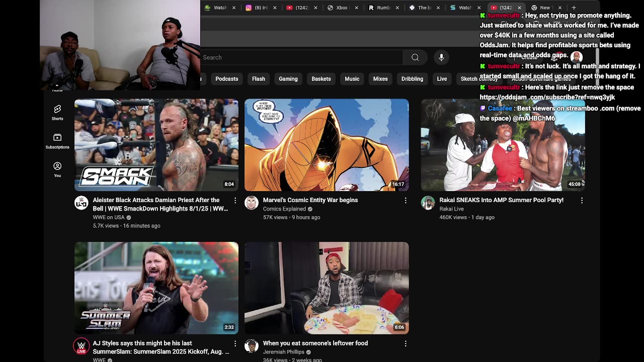Click the oddsjam subscribe link in chat

click(x=547, y=97)
